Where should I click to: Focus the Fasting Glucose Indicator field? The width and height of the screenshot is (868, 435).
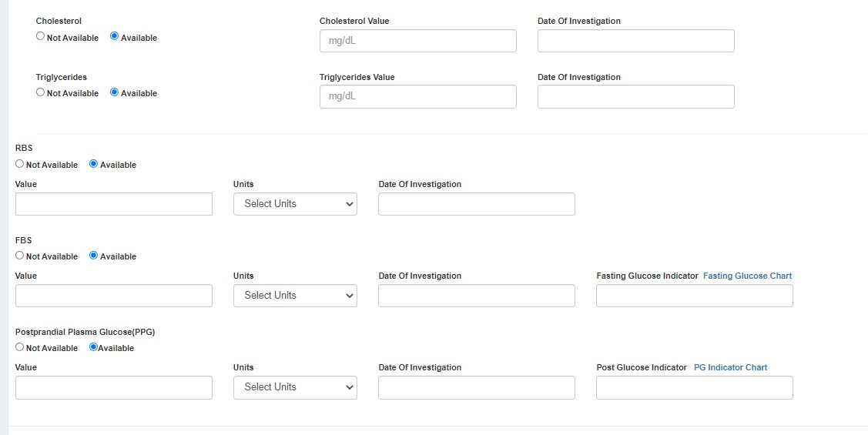click(x=694, y=296)
